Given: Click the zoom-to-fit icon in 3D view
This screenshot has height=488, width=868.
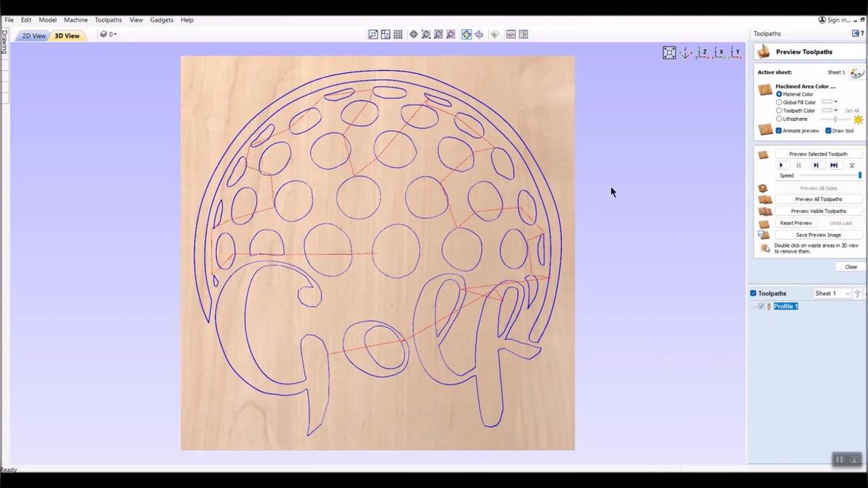Looking at the screenshot, I should click(x=669, y=53).
